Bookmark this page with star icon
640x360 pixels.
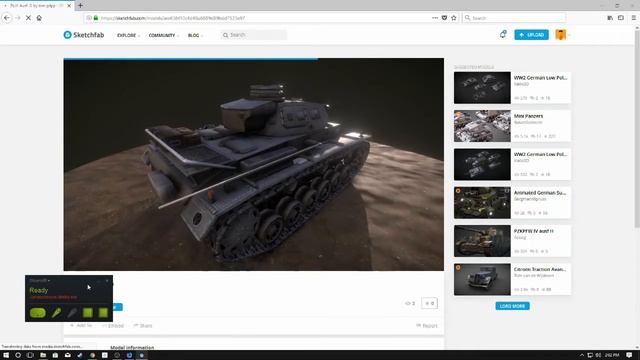click(453, 18)
